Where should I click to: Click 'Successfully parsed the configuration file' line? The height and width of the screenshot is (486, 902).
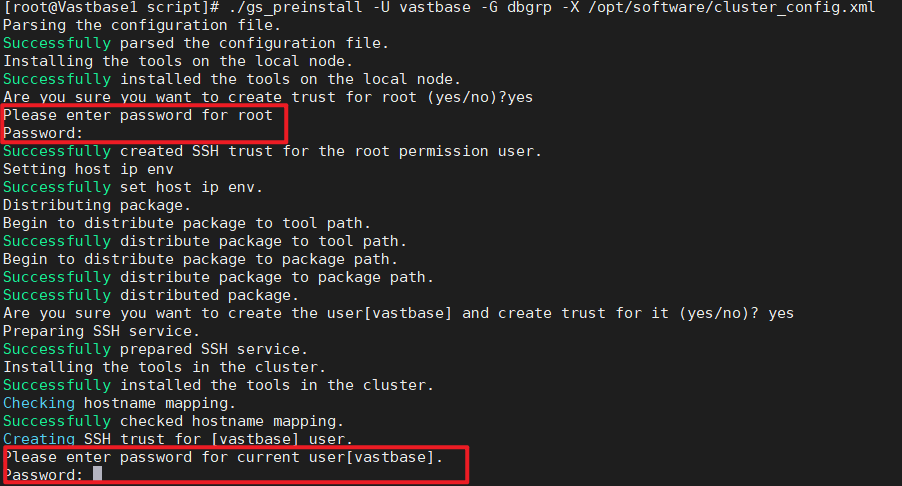196,43
